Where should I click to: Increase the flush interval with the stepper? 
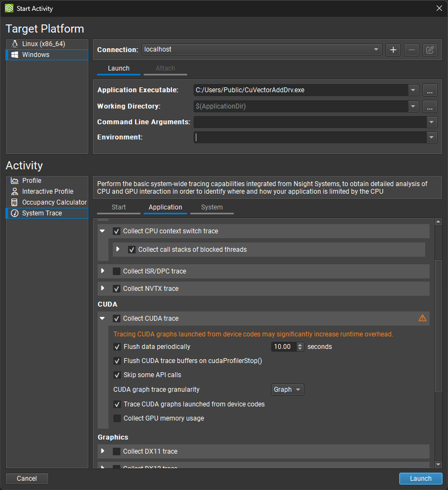300,344
